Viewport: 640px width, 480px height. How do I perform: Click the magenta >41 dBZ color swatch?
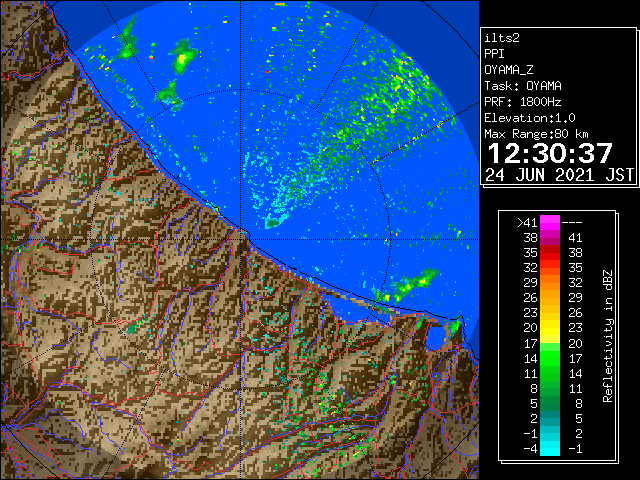pos(550,222)
